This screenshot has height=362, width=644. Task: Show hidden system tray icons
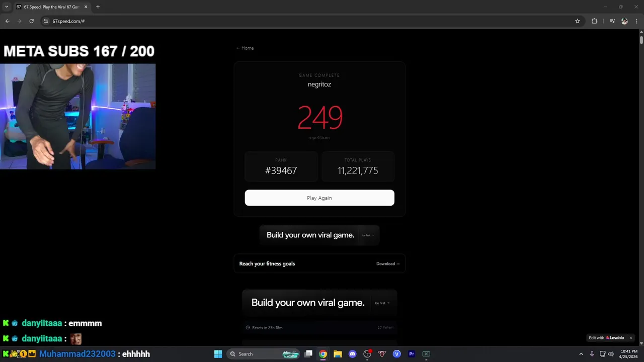[x=581, y=354]
